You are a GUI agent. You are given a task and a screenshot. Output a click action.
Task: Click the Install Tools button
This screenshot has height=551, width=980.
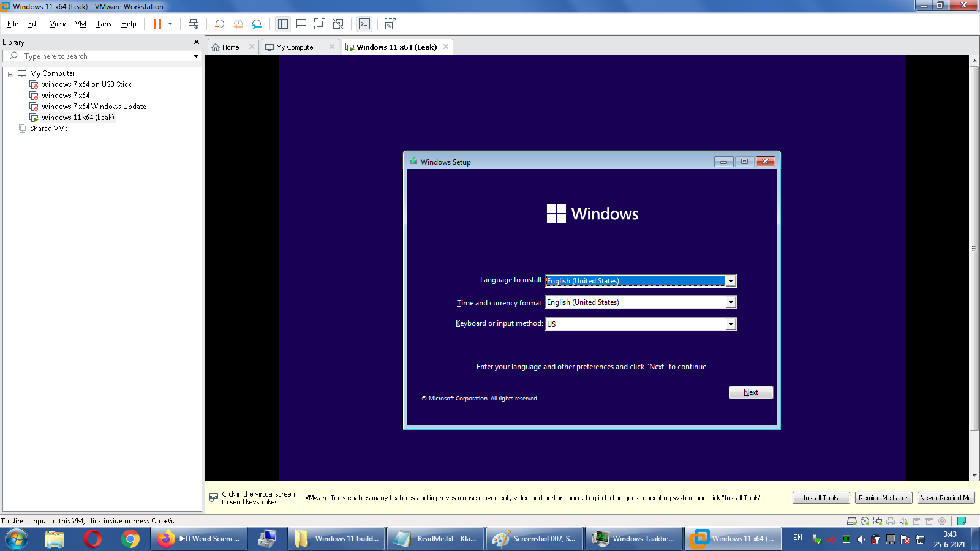[x=821, y=498]
